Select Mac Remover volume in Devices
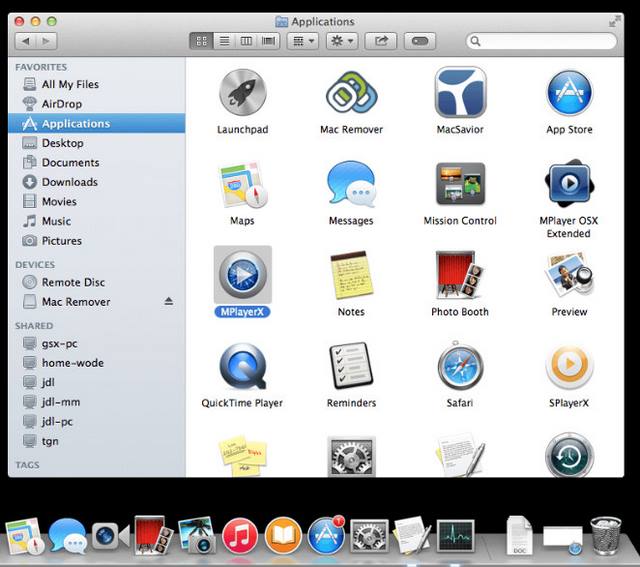Viewport: 640px width, 567px height. click(x=96, y=302)
